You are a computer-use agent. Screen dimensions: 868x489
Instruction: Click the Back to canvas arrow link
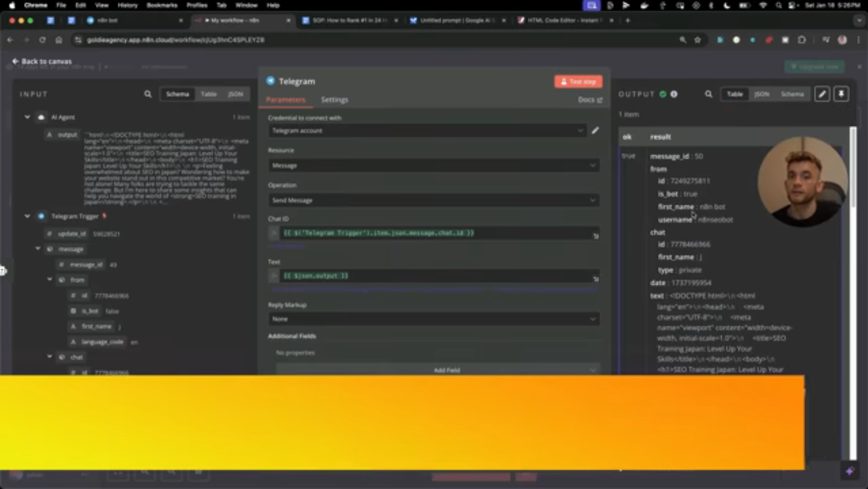click(x=42, y=61)
